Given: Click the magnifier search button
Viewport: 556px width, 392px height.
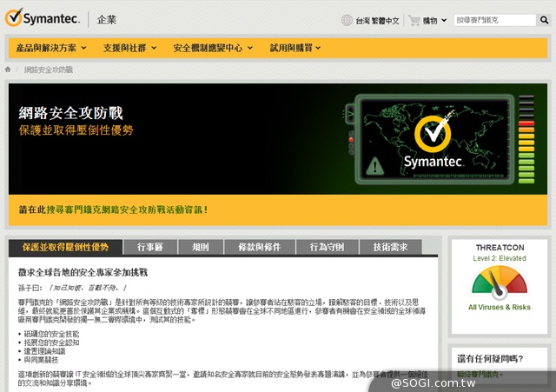Looking at the screenshot, I should click(x=544, y=20).
